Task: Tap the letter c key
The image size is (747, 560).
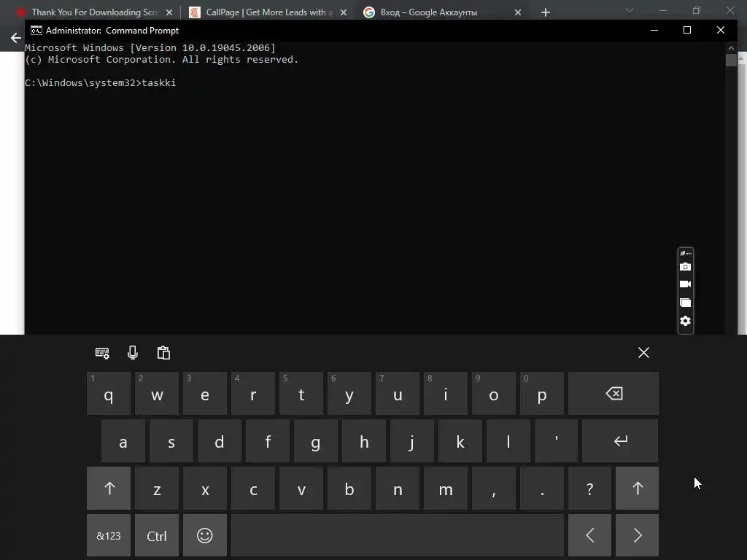Action: coord(253,488)
